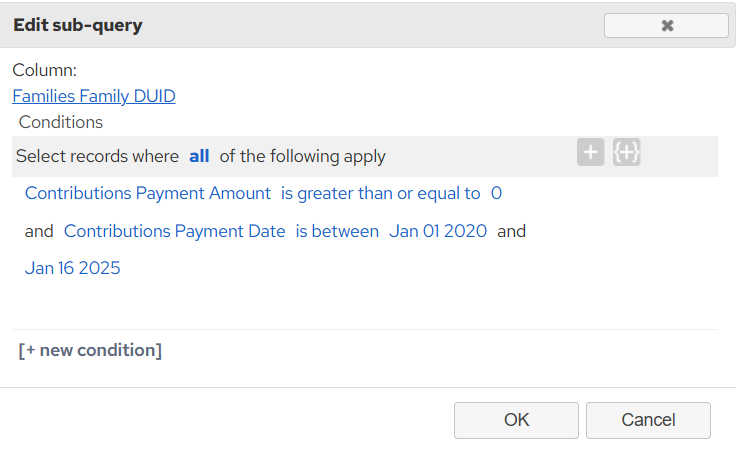The image size is (736, 457).
Task: Select the Contributions Payment Amount field
Action: pos(148,193)
